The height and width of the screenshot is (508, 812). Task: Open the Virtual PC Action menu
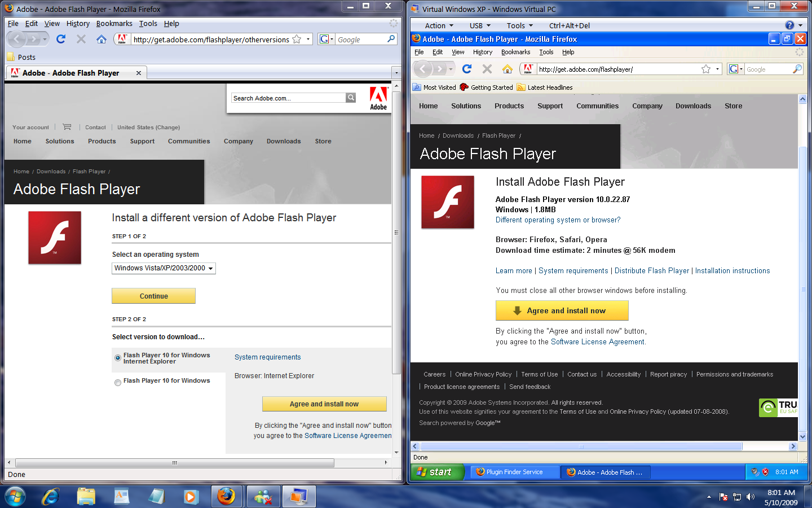[x=439, y=25]
